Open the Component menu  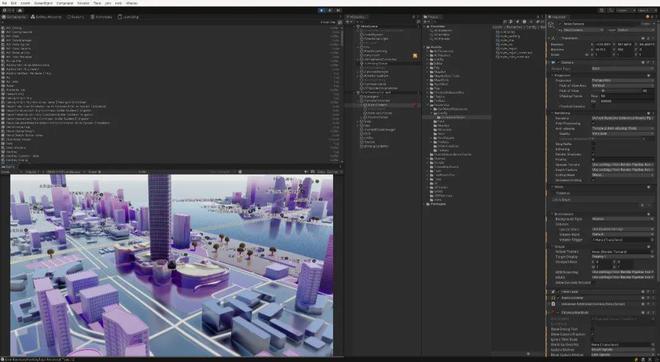(x=64, y=3)
